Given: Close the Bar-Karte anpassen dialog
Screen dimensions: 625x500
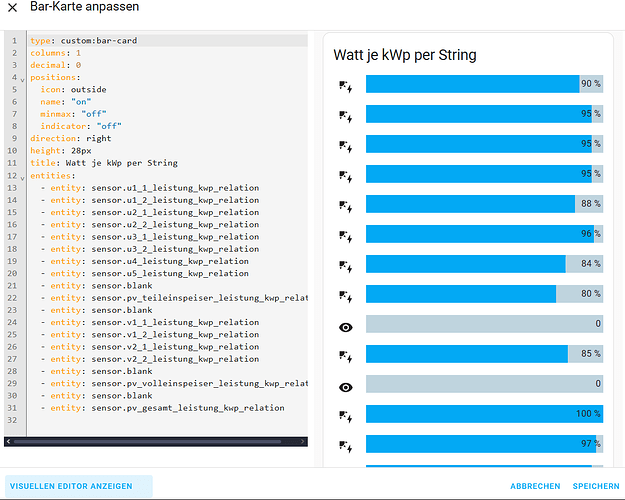Looking at the screenshot, I should tap(13, 8).
